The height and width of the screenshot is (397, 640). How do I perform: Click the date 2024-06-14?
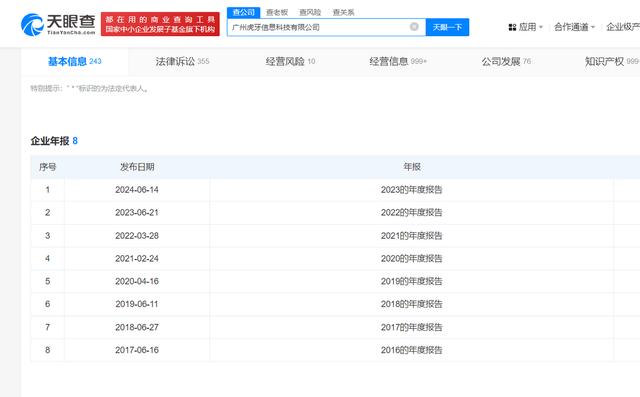click(137, 190)
